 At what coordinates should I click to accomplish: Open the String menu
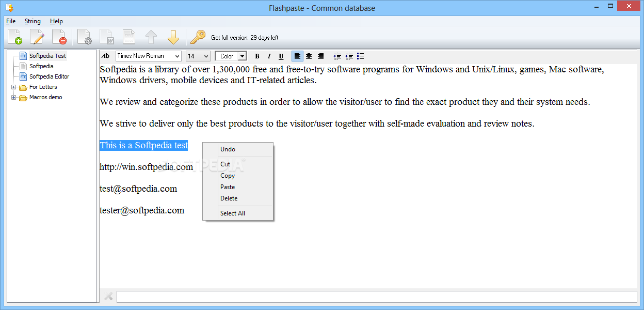click(33, 21)
